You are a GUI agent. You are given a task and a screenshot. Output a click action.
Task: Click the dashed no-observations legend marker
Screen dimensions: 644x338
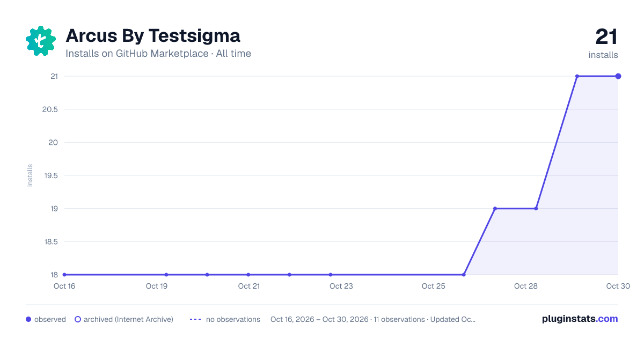pyautogui.click(x=195, y=319)
